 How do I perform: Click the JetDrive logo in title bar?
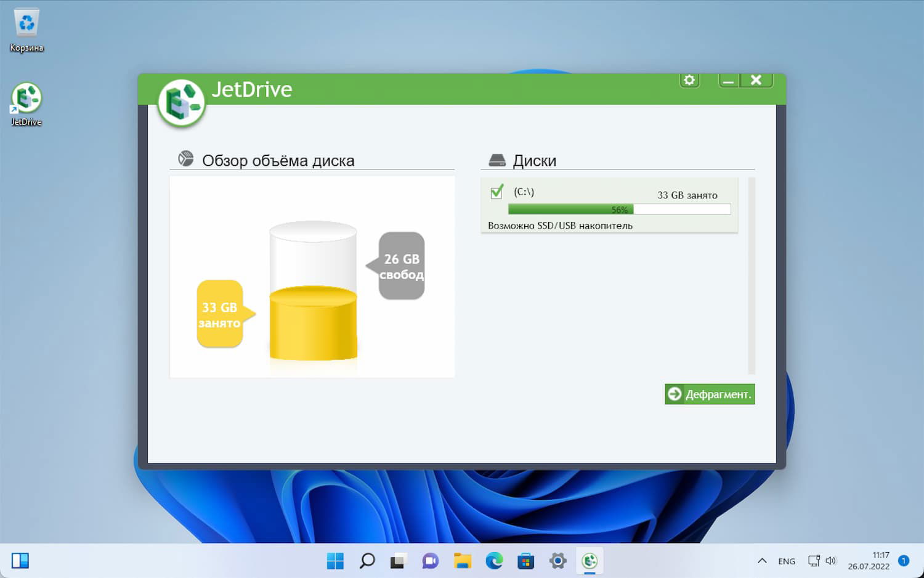181,103
